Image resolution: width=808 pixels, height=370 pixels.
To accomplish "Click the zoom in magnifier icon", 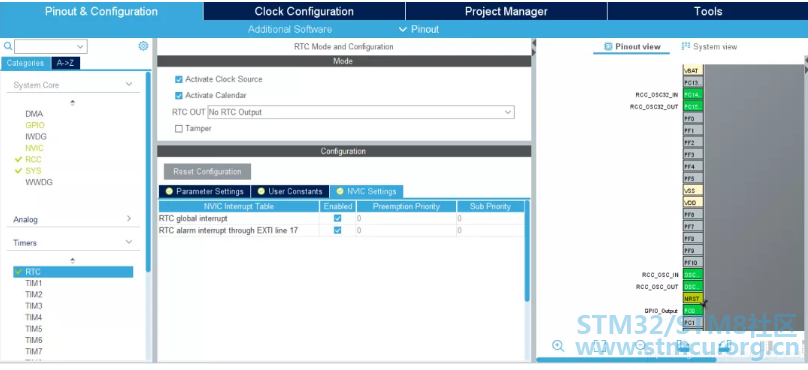I will 558,346.
